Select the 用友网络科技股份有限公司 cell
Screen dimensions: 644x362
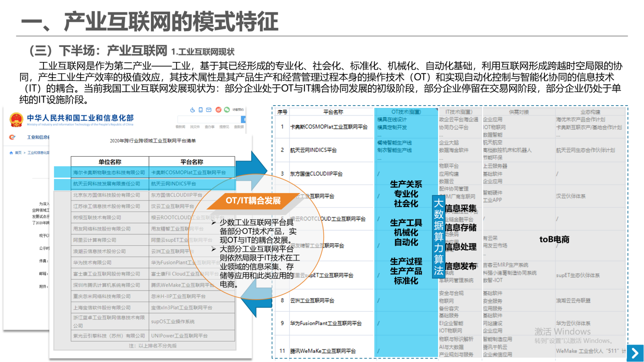click(x=110, y=229)
